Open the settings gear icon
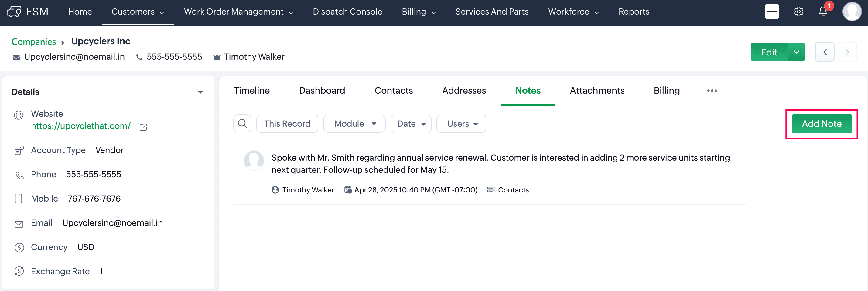This screenshot has height=291, width=868. (x=798, y=12)
